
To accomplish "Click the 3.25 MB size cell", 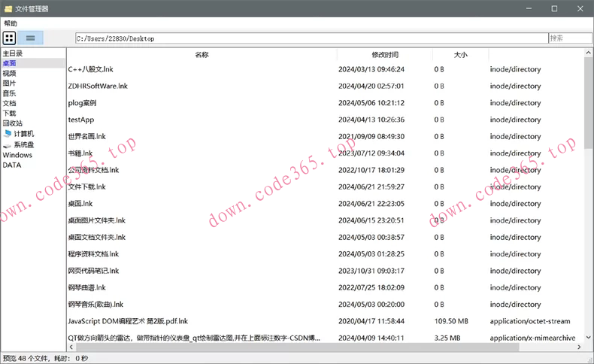I will [x=447, y=338].
